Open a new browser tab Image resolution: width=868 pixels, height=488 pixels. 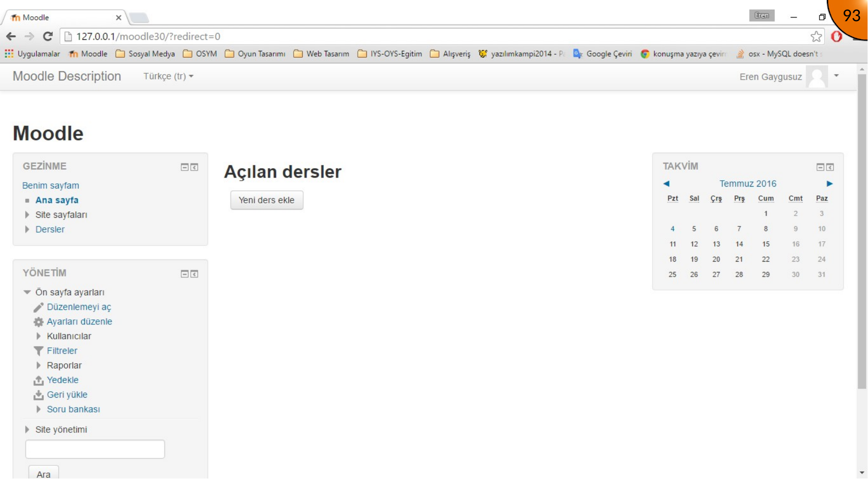point(139,18)
